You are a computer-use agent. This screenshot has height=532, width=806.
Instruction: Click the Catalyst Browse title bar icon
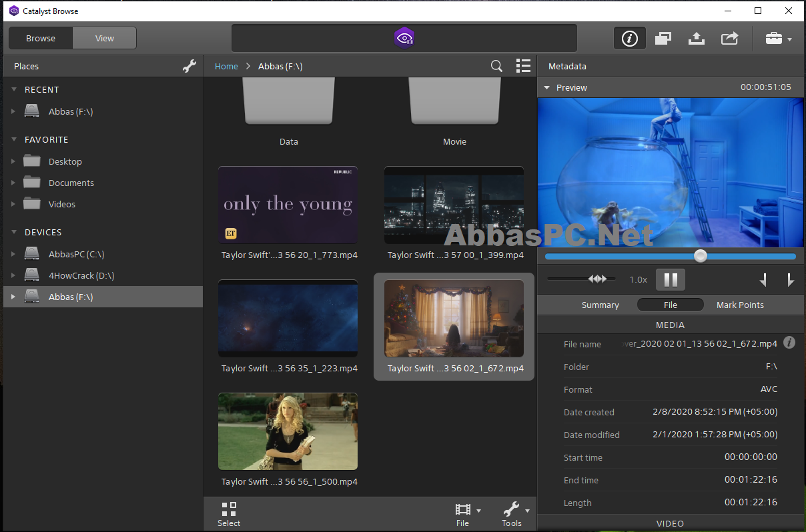tap(13, 11)
